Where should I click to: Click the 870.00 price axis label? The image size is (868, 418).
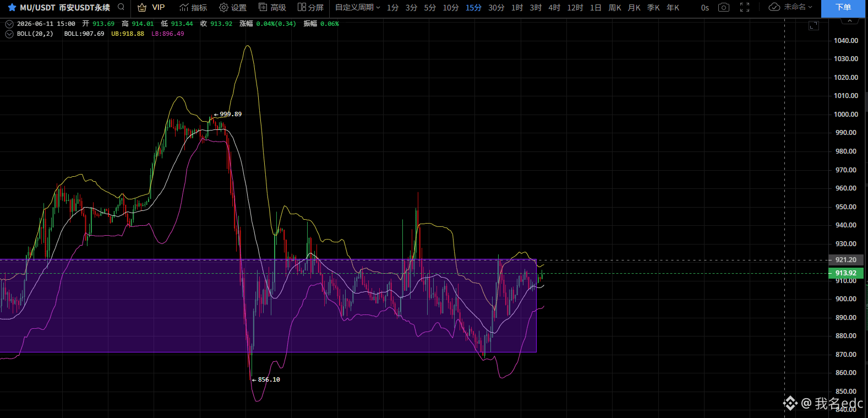[846, 354]
